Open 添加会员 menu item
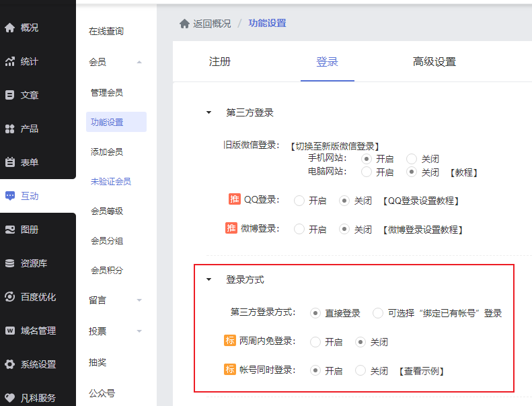 click(107, 152)
